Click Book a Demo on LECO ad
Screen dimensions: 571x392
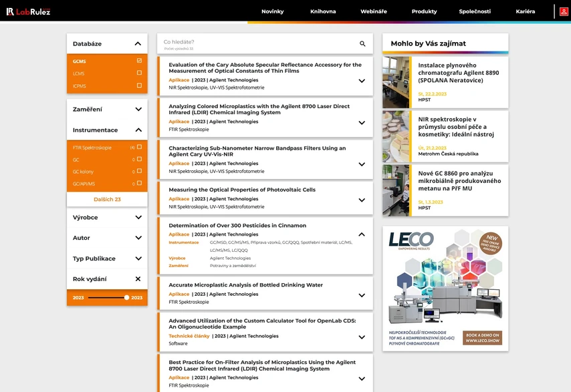483,338
